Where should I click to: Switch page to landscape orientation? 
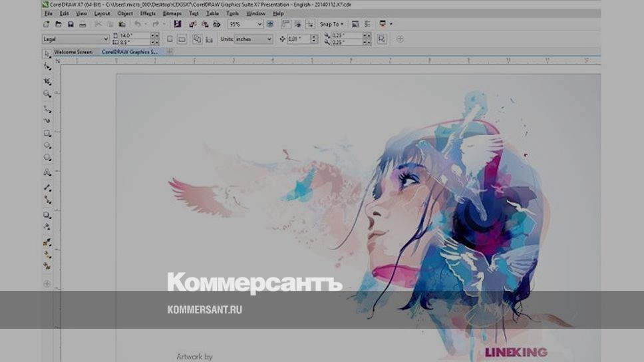(x=182, y=39)
